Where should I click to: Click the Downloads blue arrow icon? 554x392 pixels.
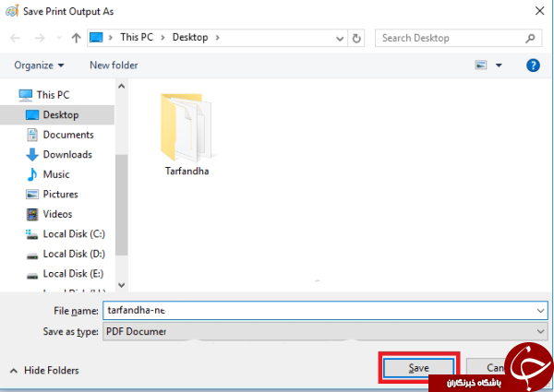click(32, 155)
